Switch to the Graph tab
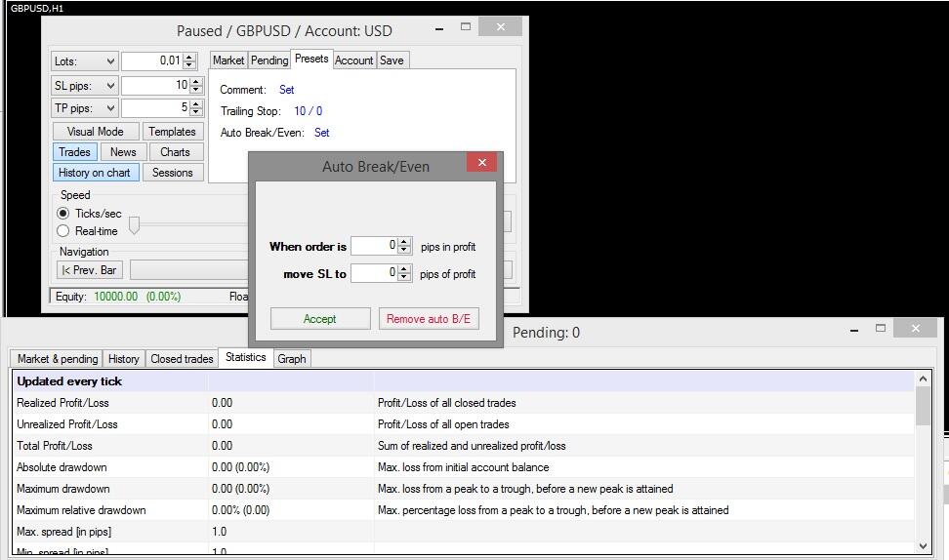Viewport: 949px width, 560px height. [x=292, y=359]
